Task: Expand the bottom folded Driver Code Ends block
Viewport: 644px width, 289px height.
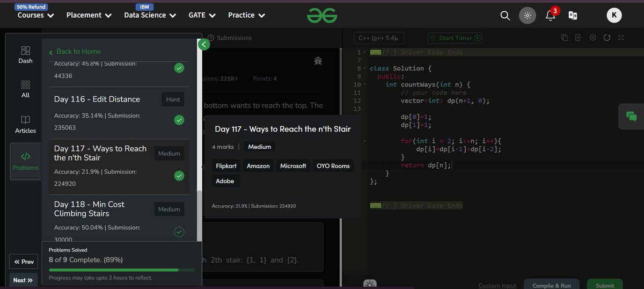Action: point(375,206)
